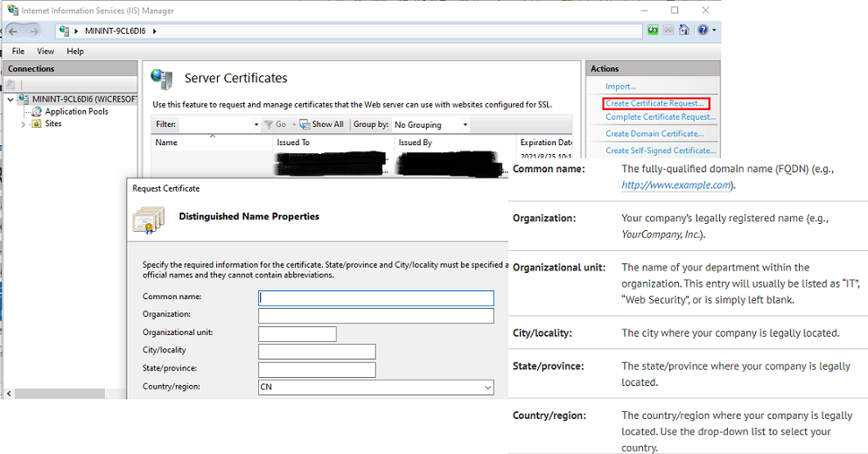Open the Group by No Grouping dropdown

(x=430, y=124)
